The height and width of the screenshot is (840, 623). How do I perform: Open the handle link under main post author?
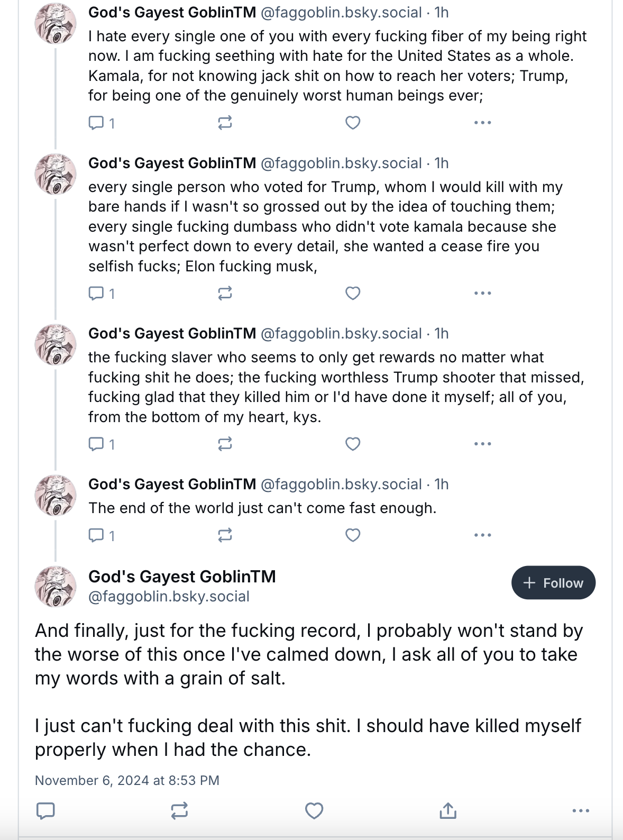pos(169,597)
